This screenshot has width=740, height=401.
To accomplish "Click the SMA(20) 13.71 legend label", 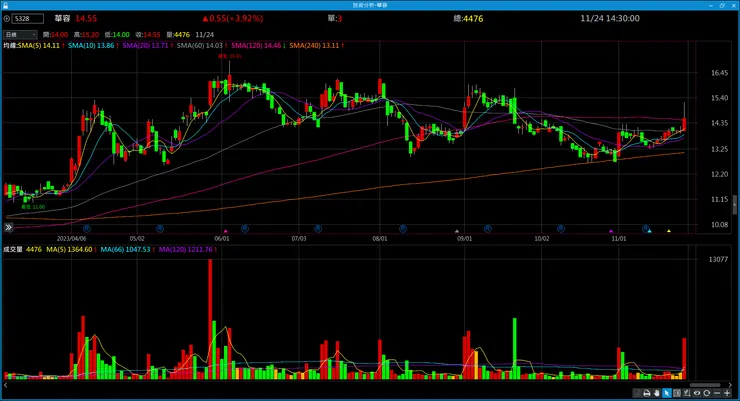I will [x=145, y=46].
